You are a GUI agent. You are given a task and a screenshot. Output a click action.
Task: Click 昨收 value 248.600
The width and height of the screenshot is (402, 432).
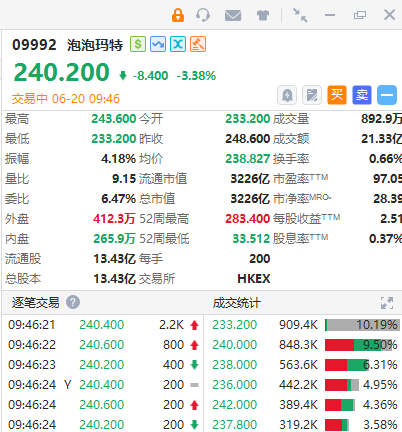point(247,139)
